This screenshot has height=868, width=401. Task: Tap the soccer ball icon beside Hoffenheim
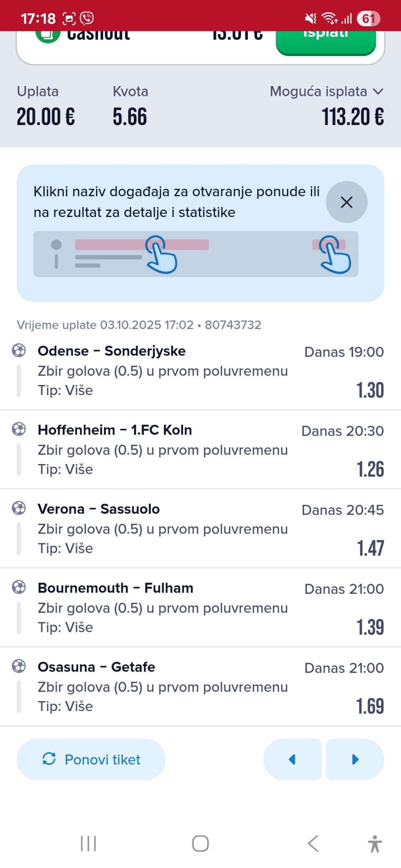pyautogui.click(x=19, y=429)
